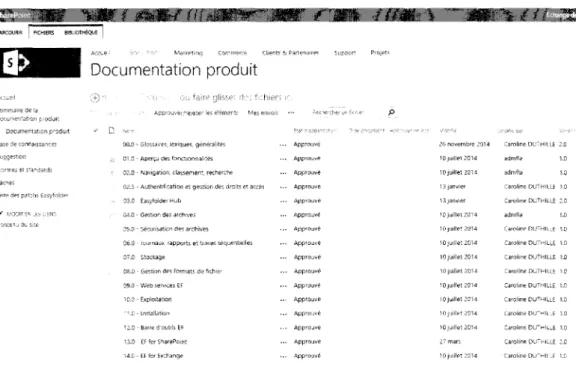Open document 07.0 Stockage

pos(144,257)
